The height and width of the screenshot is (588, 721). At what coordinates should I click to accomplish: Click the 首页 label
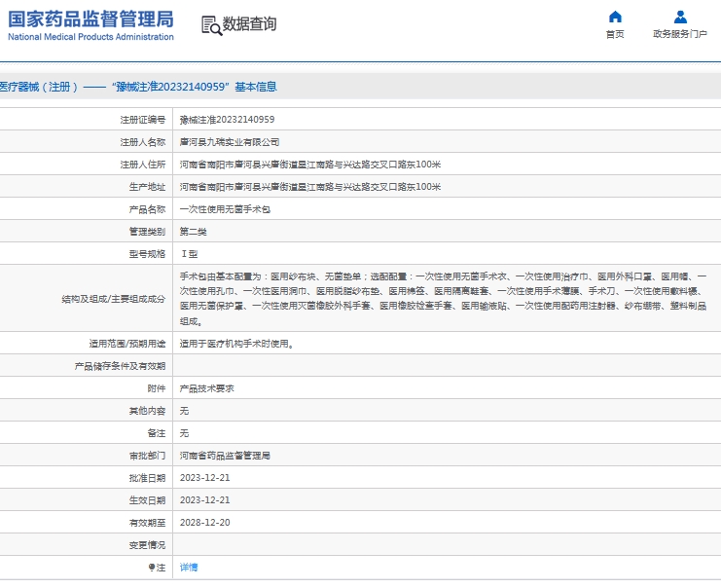615,34
